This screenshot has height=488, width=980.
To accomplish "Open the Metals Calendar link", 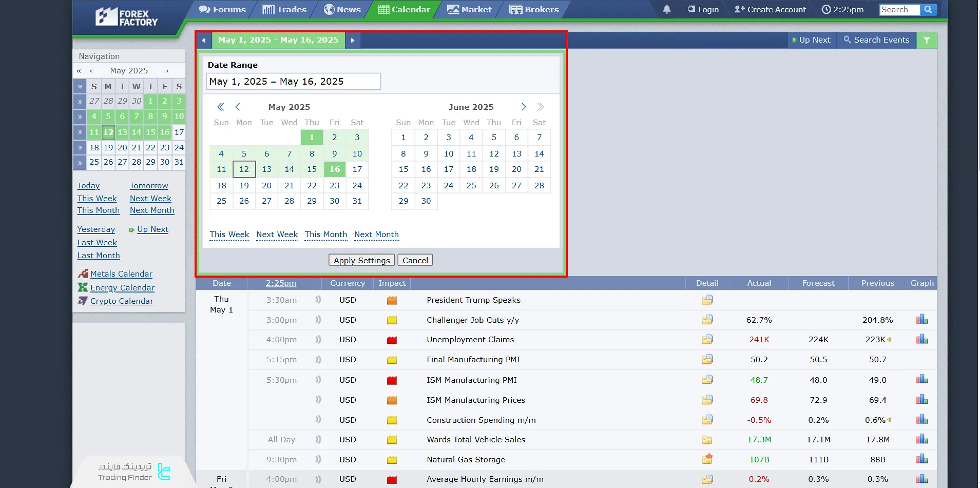I will point(121,274).
